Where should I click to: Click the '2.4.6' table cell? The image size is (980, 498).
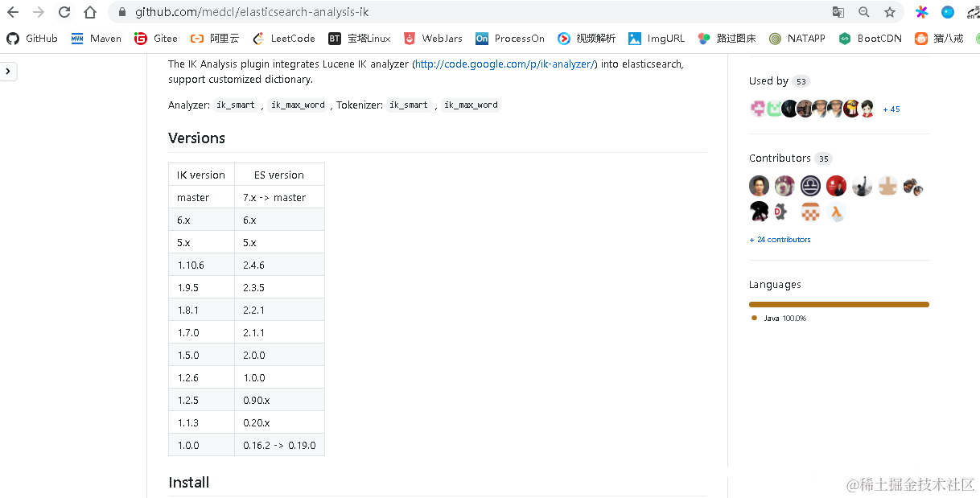[279, 265]
